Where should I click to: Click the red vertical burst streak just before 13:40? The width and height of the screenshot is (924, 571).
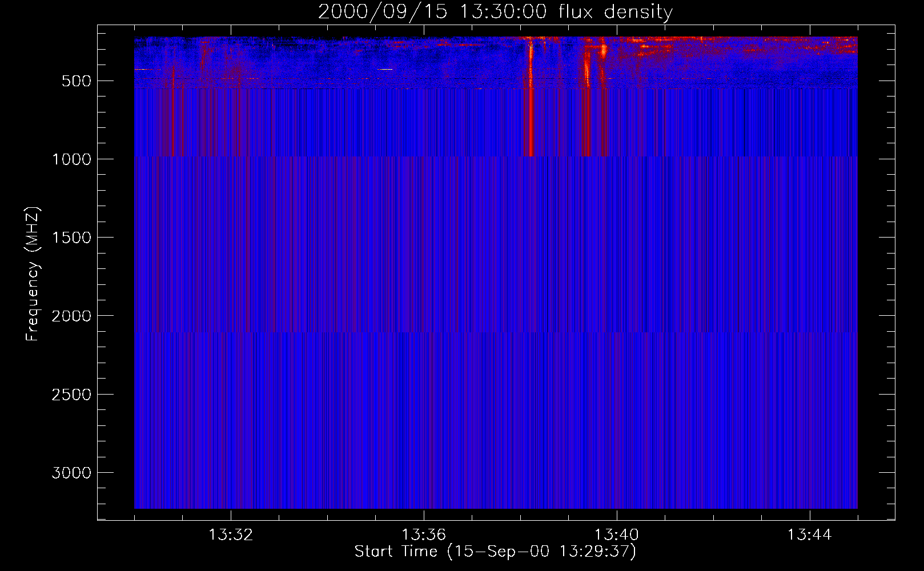(x=586, y=114)
